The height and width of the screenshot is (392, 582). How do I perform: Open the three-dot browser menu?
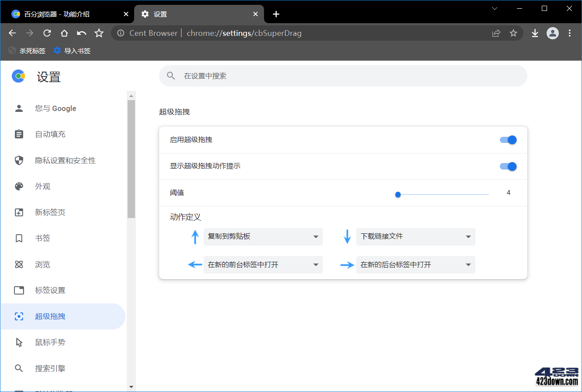pos(569,33)
